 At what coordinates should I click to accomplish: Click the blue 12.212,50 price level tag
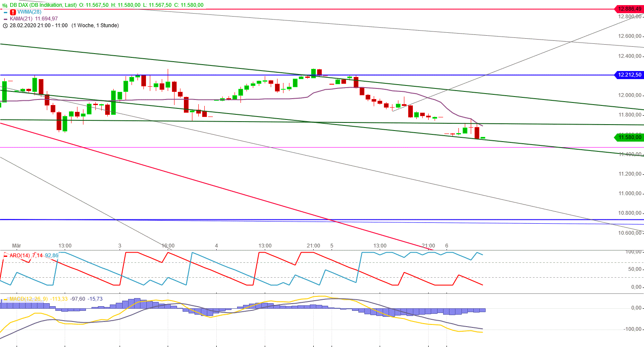coord(630,75)
